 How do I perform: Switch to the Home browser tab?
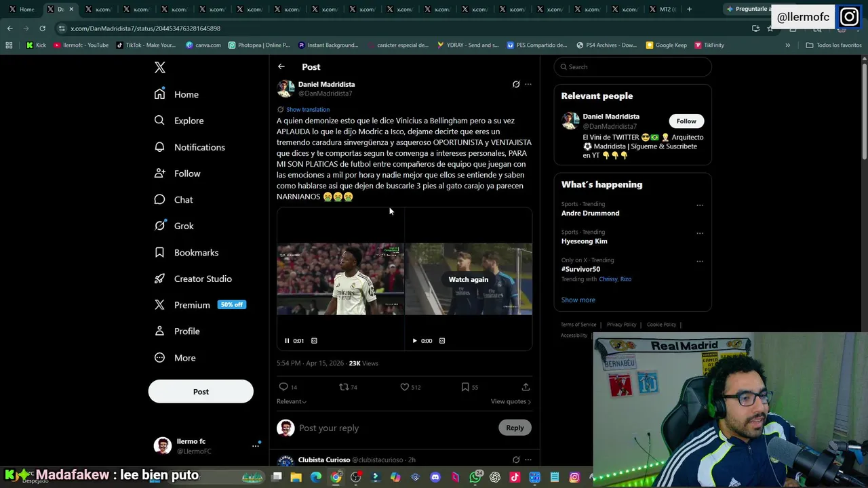(x=21, y=9)
